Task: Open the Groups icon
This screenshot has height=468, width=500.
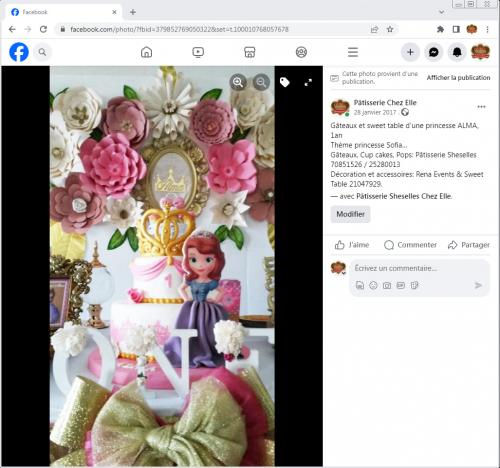Action: point(301,52)
